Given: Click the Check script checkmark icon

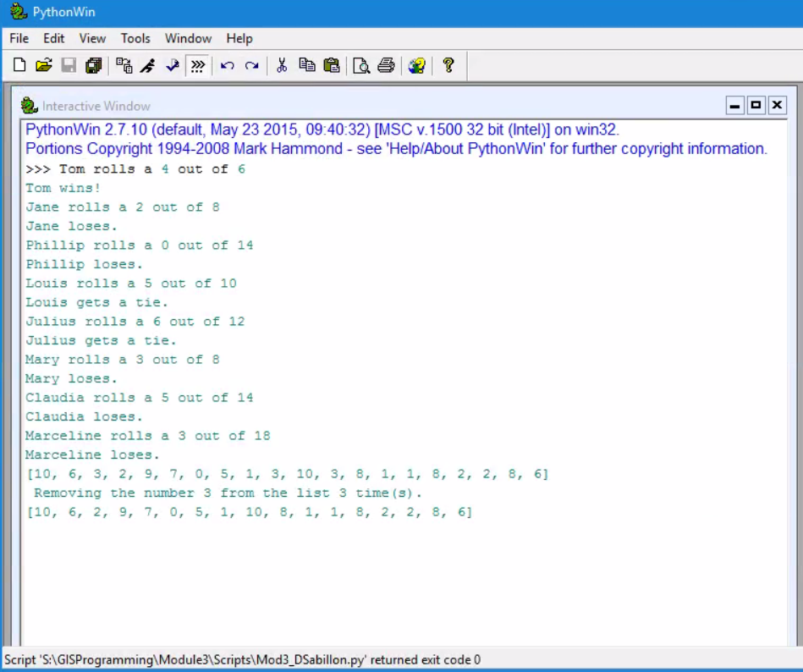Looking at the screenshot, I should [x=173, y=65].
